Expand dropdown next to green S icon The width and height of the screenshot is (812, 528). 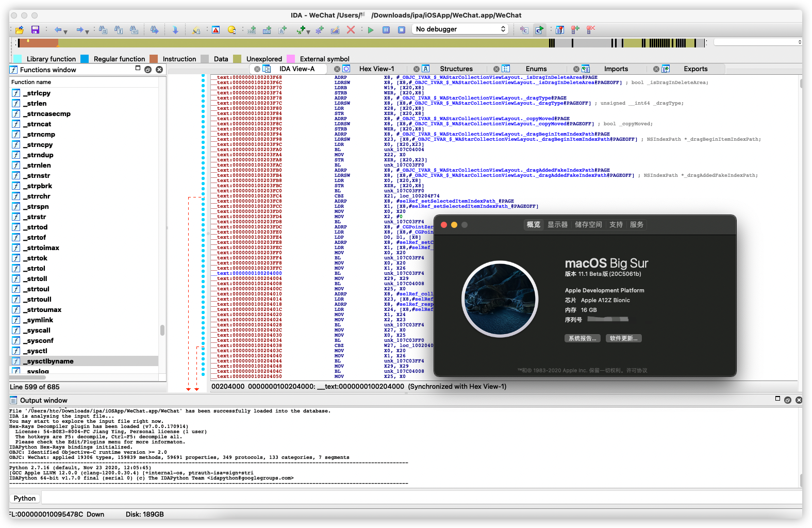tap(308, 32)
